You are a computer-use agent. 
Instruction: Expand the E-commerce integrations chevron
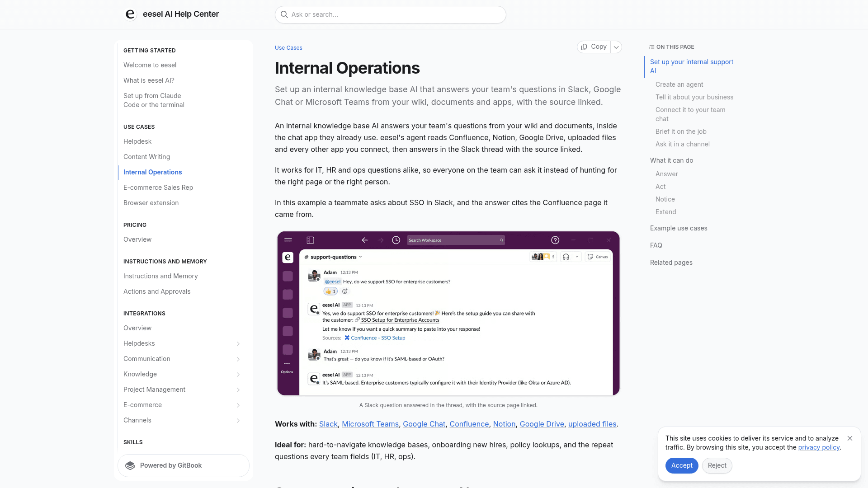pyautogui.click(x=238, y=405)
